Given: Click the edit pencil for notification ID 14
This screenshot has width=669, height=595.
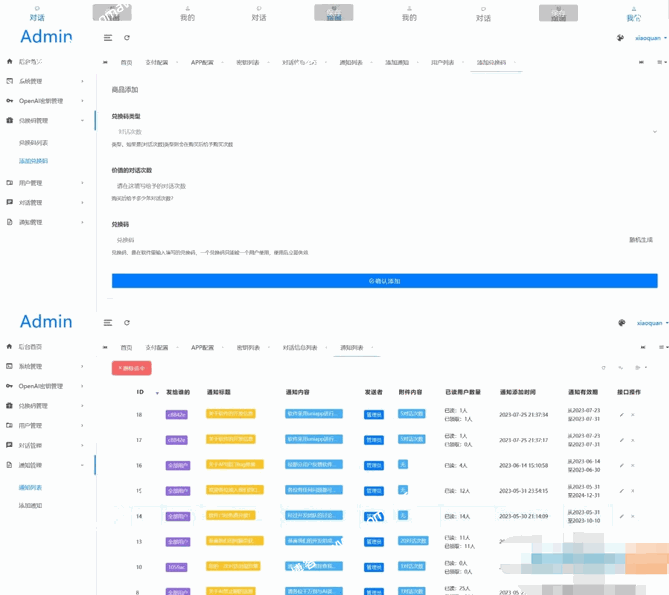Looking at the screenshot, I should coord(621,516).
